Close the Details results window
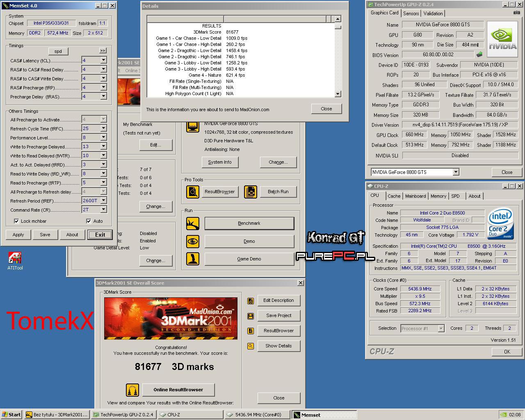Screen dimensions: 525x420 [x=326, y=109]
